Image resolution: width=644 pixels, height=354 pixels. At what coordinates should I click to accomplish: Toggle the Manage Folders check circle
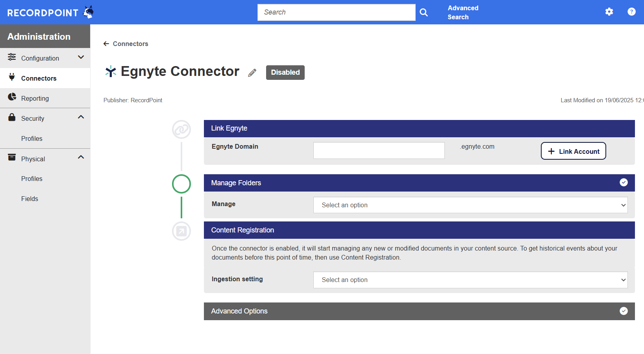tap(624, 183)
